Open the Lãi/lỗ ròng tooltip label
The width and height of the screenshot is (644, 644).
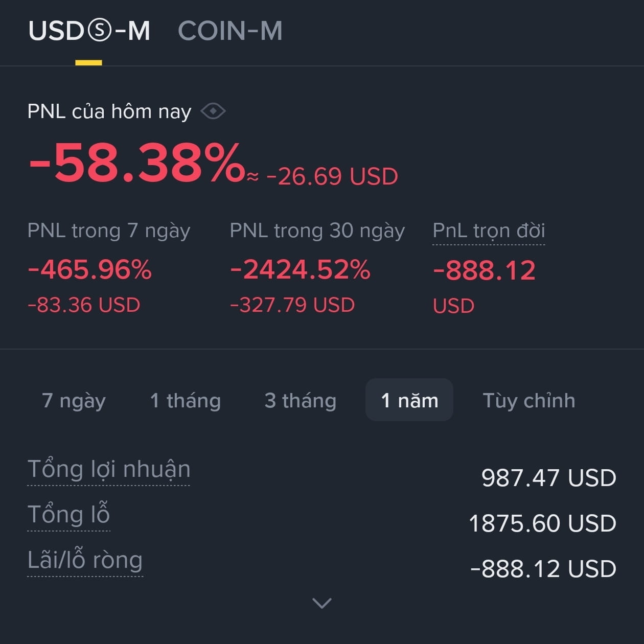(85, 560)
